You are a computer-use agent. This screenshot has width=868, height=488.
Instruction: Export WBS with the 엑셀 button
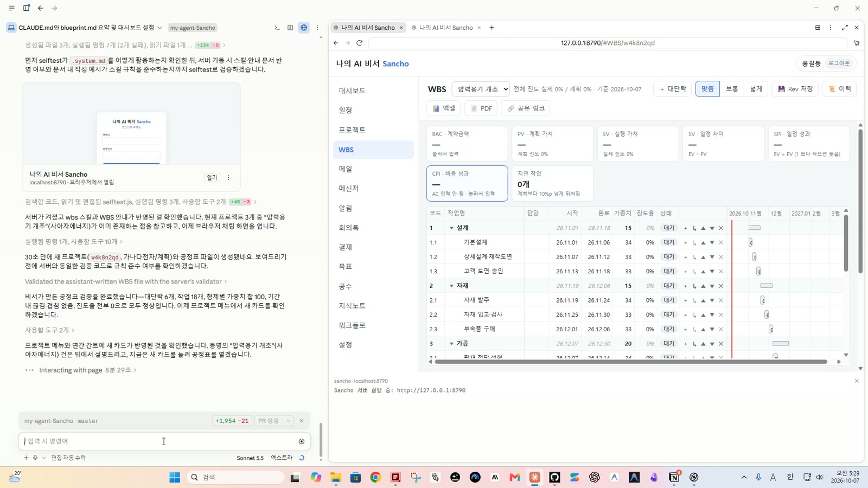pos(444,108)
